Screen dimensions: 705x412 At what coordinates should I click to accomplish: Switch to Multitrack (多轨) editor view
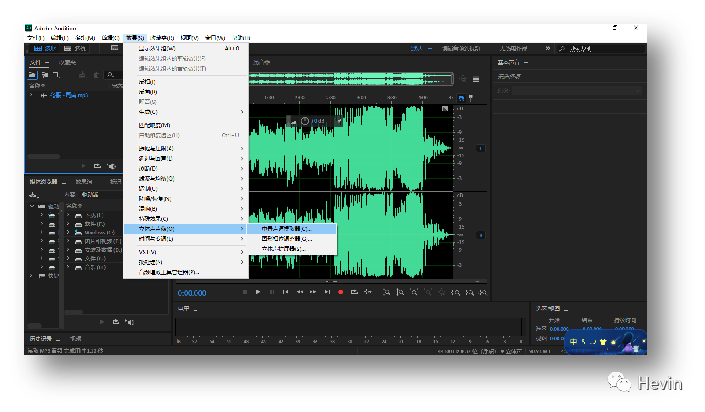tap(75, 48)
